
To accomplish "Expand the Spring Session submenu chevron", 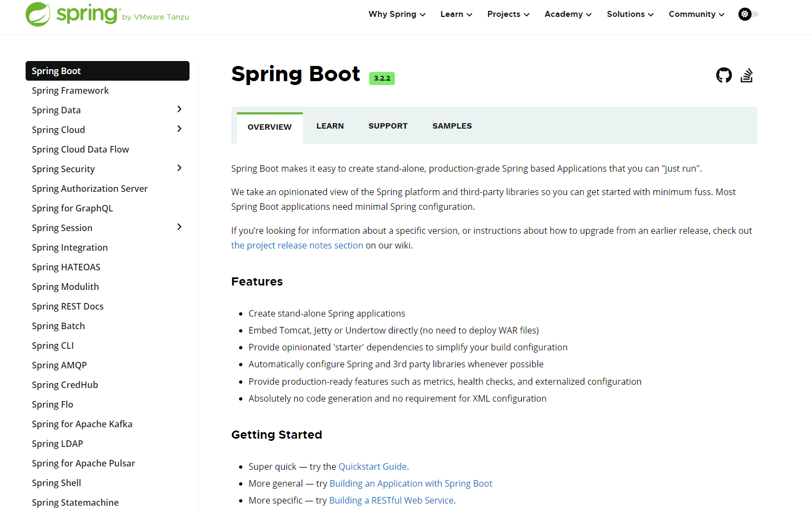I will point(179,227).
